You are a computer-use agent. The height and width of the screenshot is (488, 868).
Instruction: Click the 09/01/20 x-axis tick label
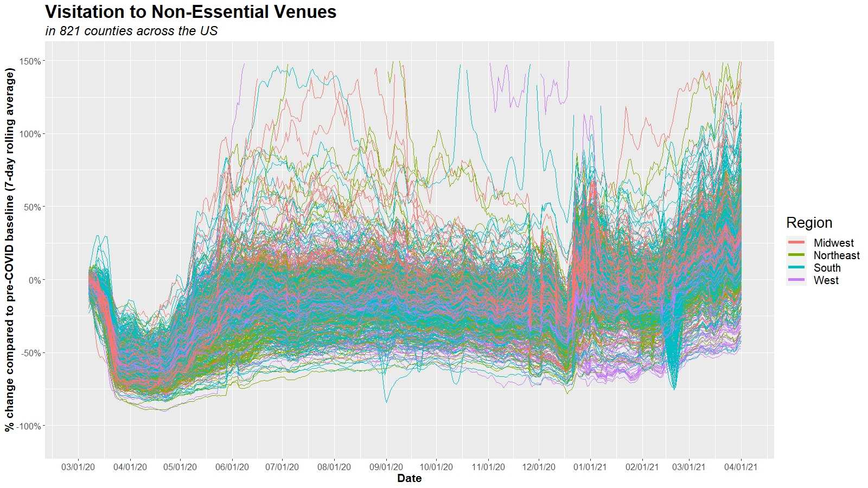click(x=386, y=467)
